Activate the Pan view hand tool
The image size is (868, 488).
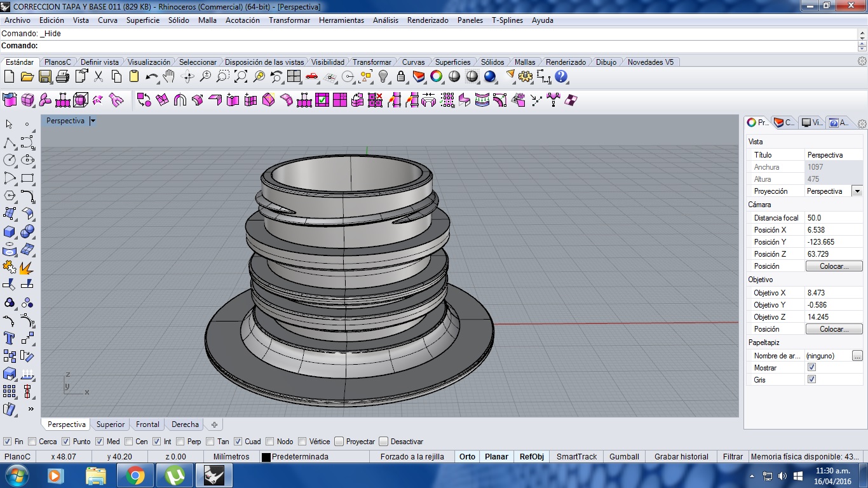(x=169, y=76)
